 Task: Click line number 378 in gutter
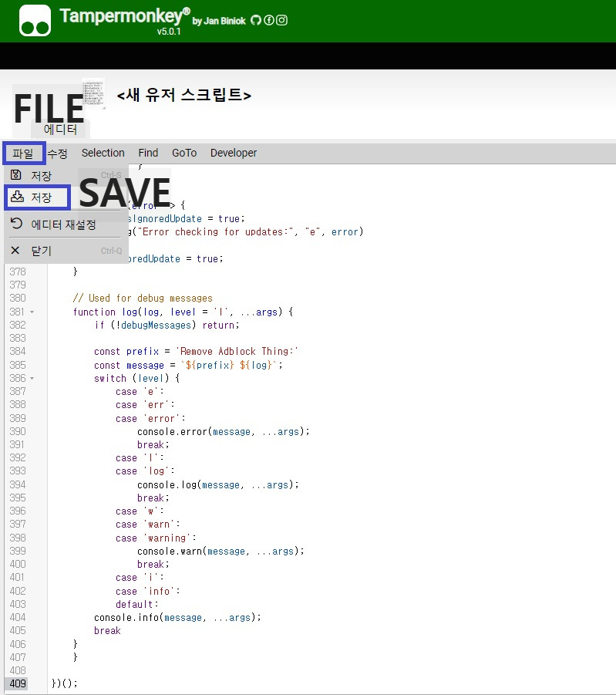pyautogui.click(x=18, y=272)
